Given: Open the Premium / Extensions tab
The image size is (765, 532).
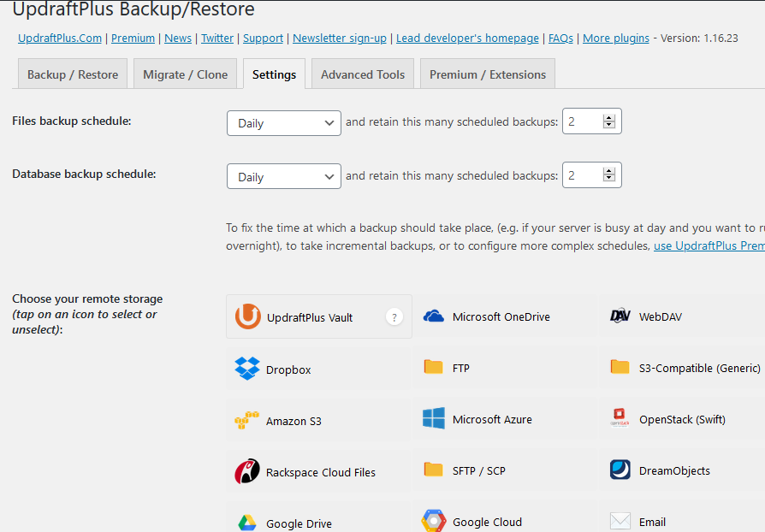Looking at the screenshot, I should (x=488, y=74).
